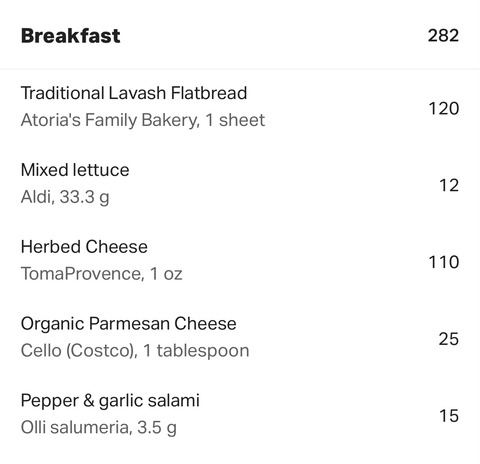Select the 25 calorie value for Parmesan
The width and height of the screenshot is (480, 464).
coord(449,339)
